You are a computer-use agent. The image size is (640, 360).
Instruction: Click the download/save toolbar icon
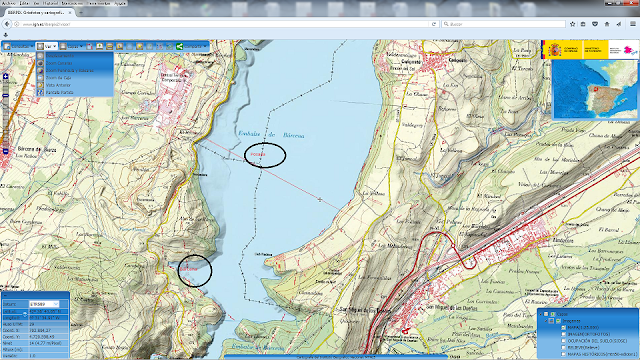coord(120,47)
